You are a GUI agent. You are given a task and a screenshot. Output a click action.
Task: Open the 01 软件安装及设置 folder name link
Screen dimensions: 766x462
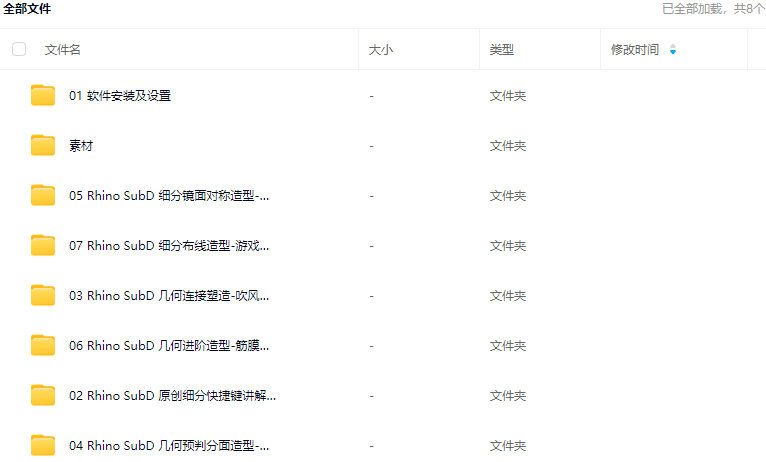click(x=120, y=96)
